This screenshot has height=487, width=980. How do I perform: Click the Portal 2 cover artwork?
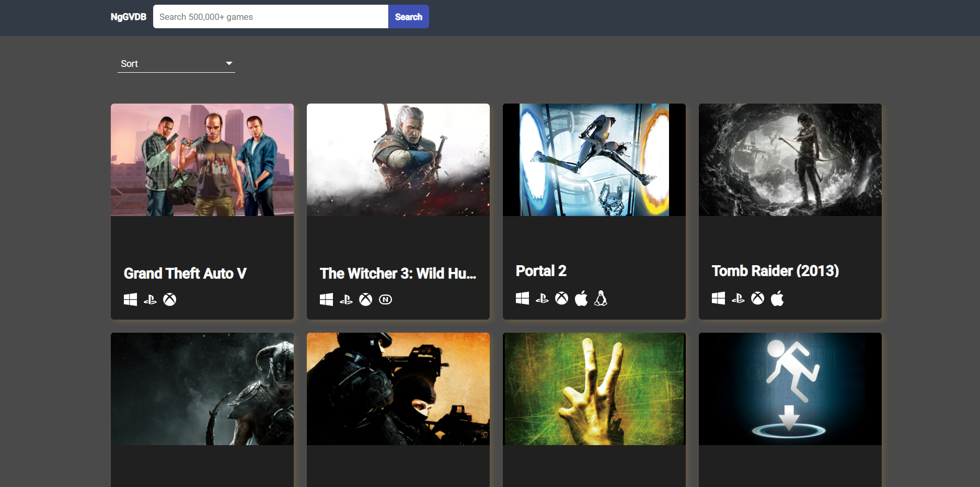[x=594, y=160]
